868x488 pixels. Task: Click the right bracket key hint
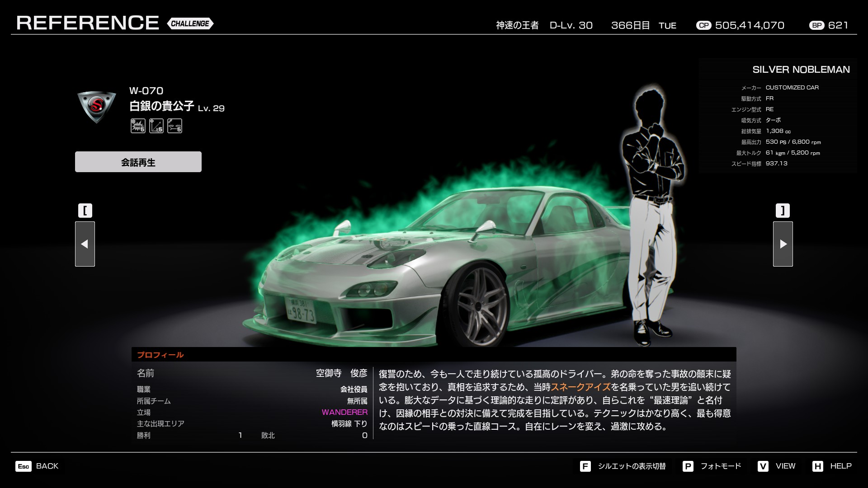(x=783, y=211)
